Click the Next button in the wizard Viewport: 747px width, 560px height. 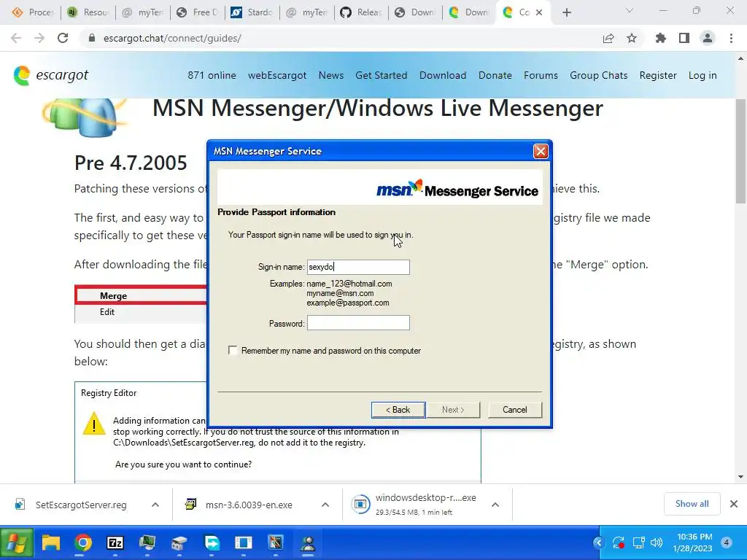click(453, 410)
